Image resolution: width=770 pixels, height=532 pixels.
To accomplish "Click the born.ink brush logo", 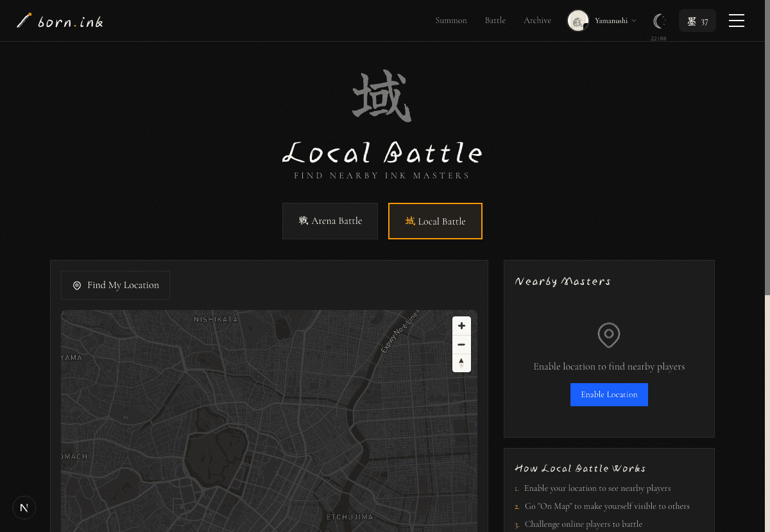I will click(x=60, y=21).
